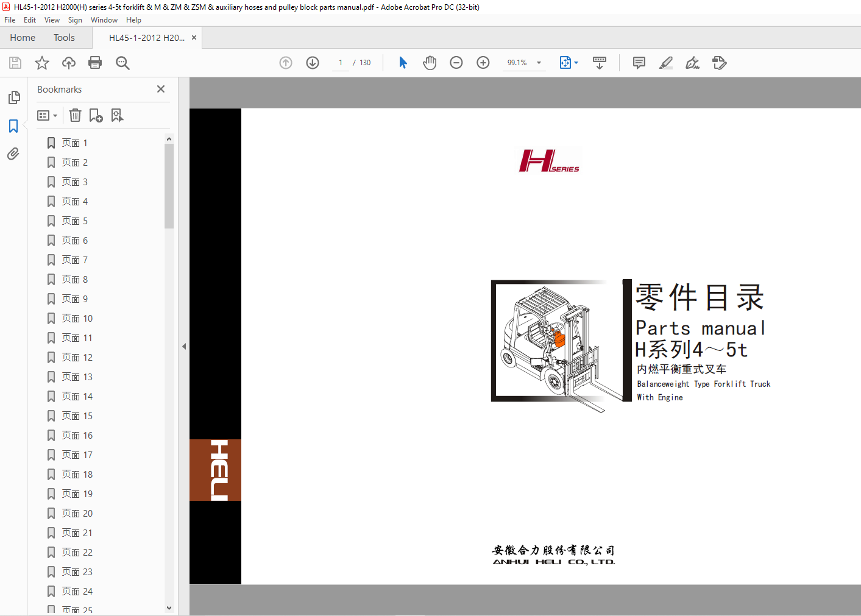Select the highlight text pen tool
Image resolution: width=861 pixels, height=616 pixels.
[x=666, y=63]
